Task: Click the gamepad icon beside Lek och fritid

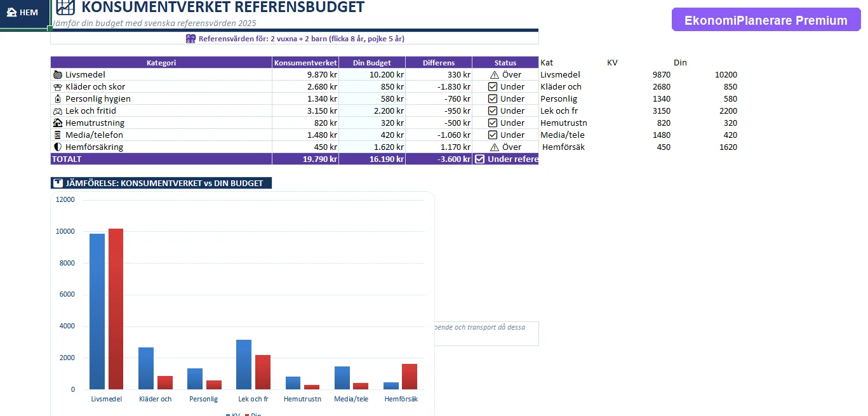Action: tap(58, 111)
